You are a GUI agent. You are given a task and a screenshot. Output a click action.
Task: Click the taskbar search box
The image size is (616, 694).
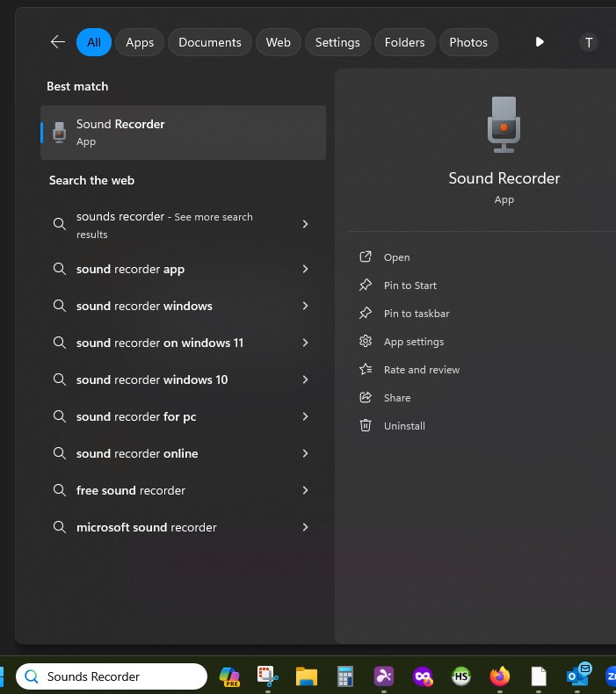pyautogui.click(x=112, y=676)
